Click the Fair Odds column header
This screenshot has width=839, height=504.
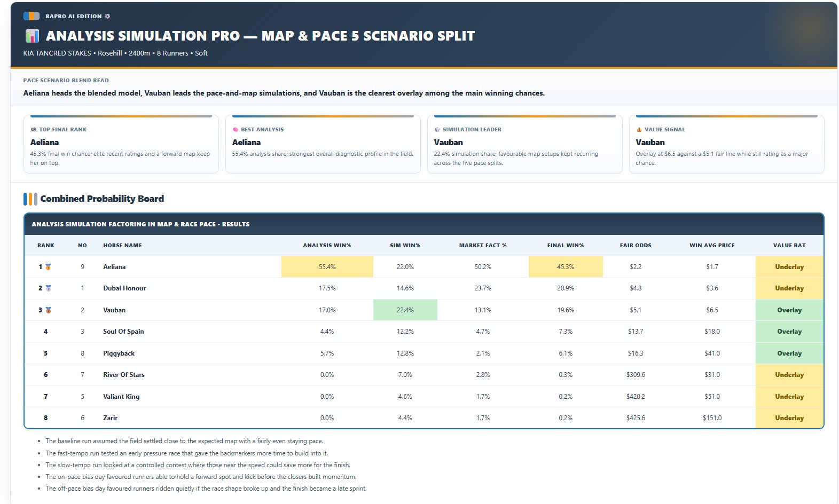point(635,246)
